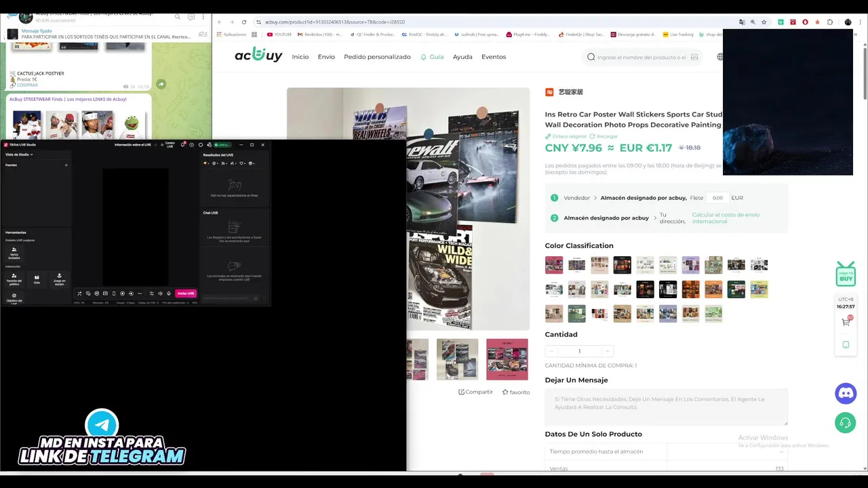Screen dimensions: 868x488
Task: Select the first Color Classification swatch
Action: 554,265
